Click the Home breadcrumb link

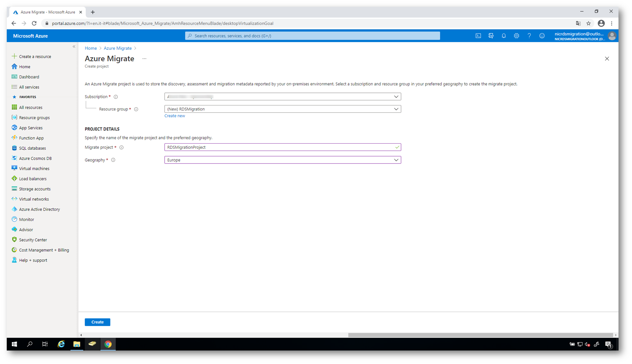coord(91,48)
